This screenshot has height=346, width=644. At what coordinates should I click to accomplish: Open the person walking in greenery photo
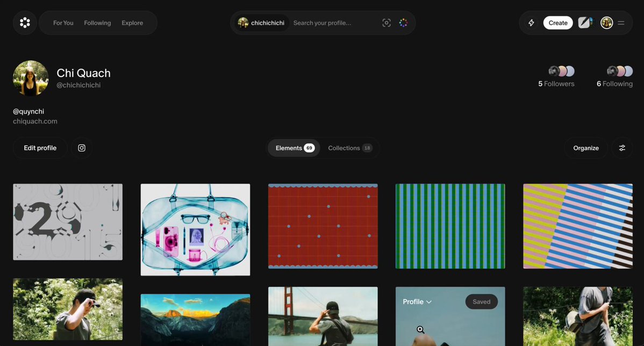coord(578,316)
